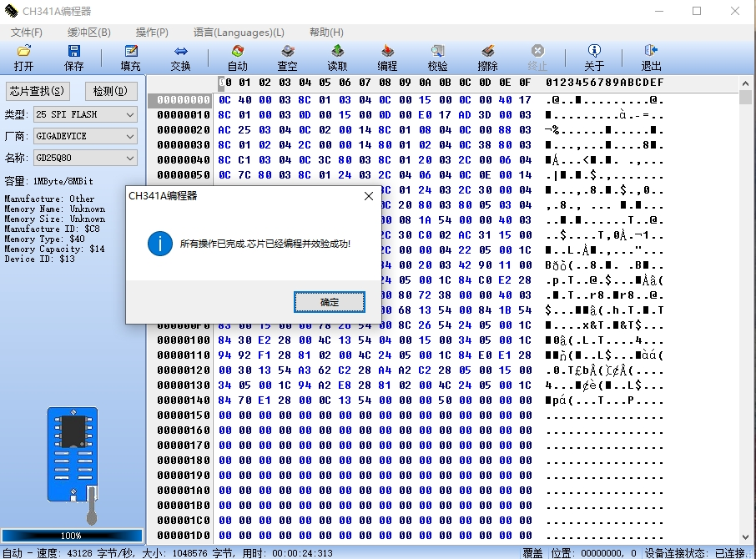Confirm dialog with 确定 button

330,302
